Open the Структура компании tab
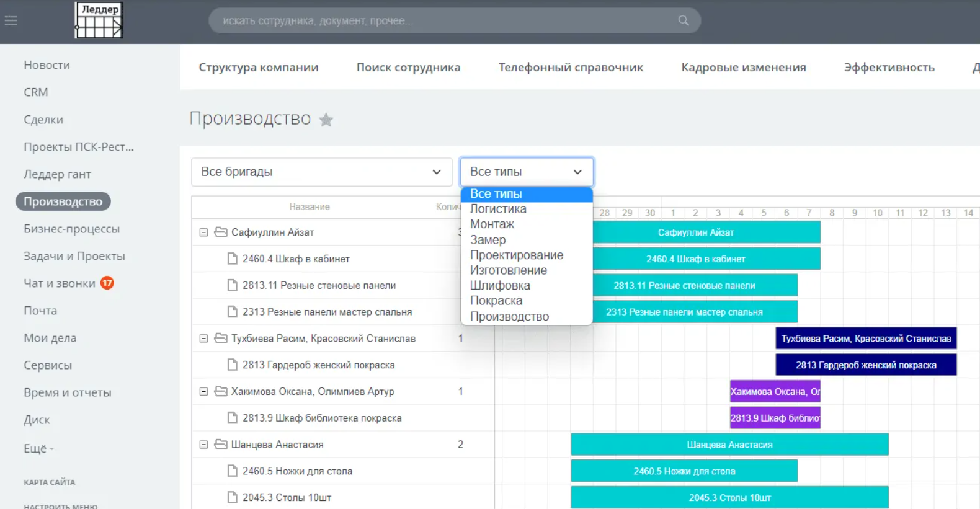The image size is (980, 509). click(x=259, y=68)
